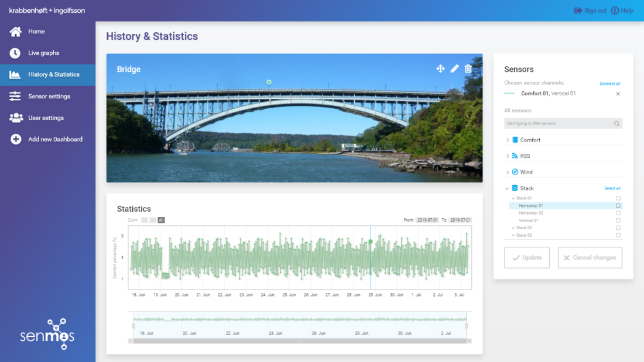The image size is (644, 362).
Task: Delete Bridge dashboard with trash icon
Action: [468, 69]
